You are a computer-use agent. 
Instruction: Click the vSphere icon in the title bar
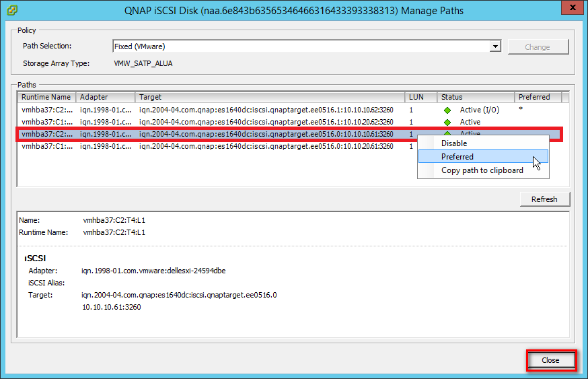(12, 10)
